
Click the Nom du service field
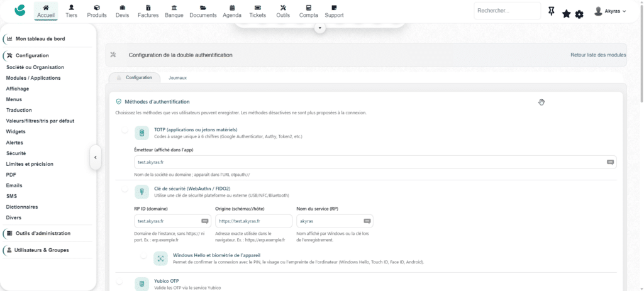pyautogui.click(x=335, y=221)
